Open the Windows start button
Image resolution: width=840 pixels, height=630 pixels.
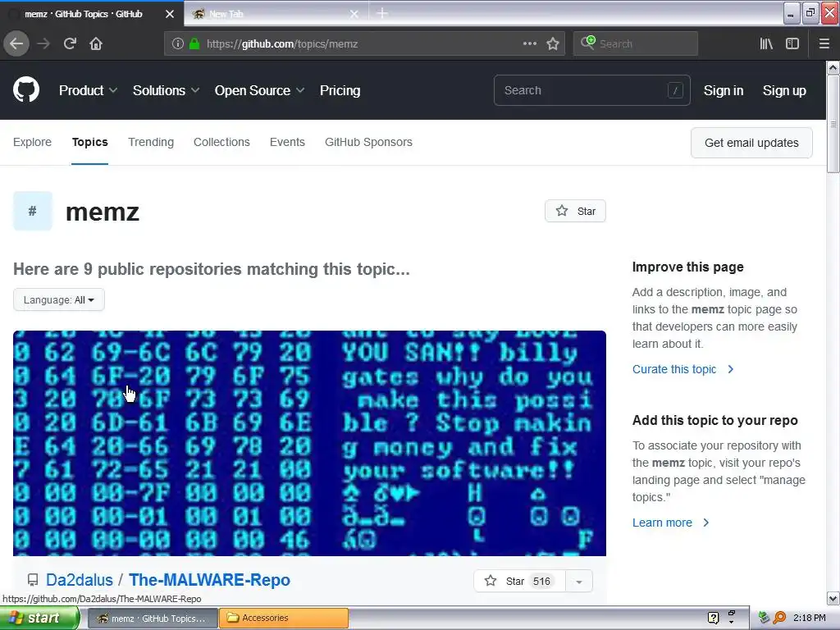click(x=39, y=618)
